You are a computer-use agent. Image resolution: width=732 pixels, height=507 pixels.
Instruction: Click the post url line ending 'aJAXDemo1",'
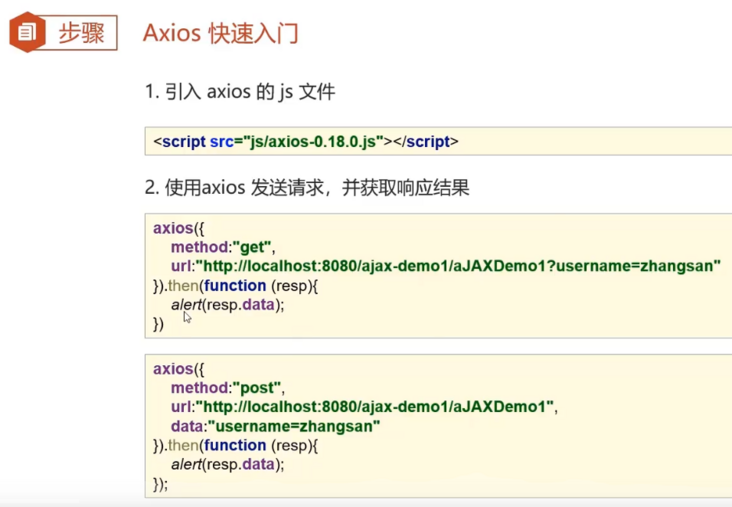pos(364,407)
